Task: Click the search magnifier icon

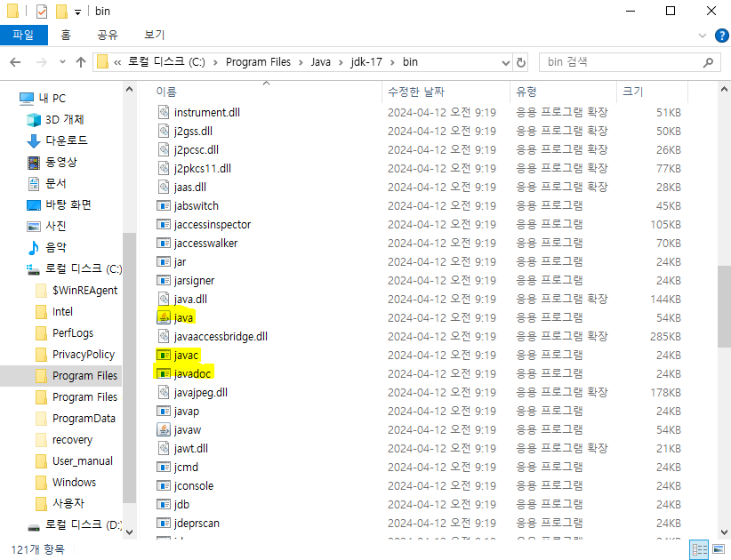Action: (708, 62)
